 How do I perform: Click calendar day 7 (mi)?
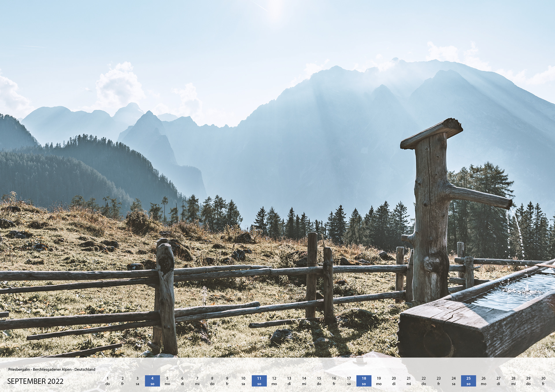coord(197,381)
